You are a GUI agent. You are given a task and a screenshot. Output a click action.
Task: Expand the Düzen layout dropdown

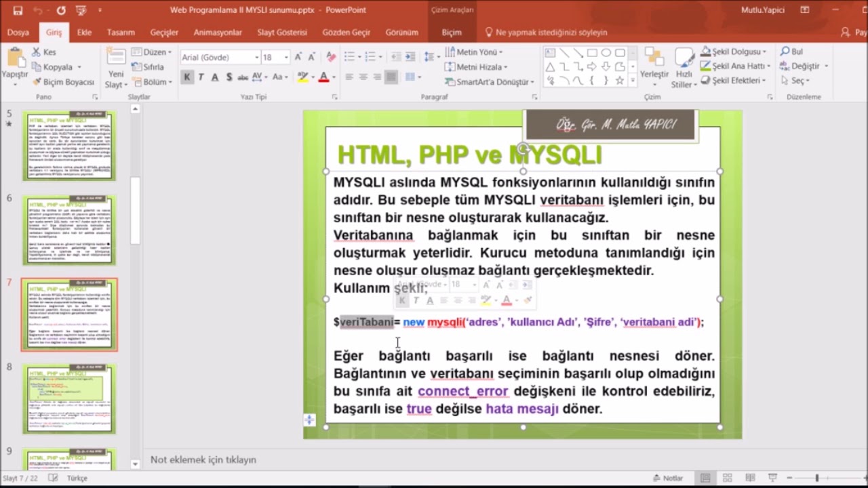[152, 52]
